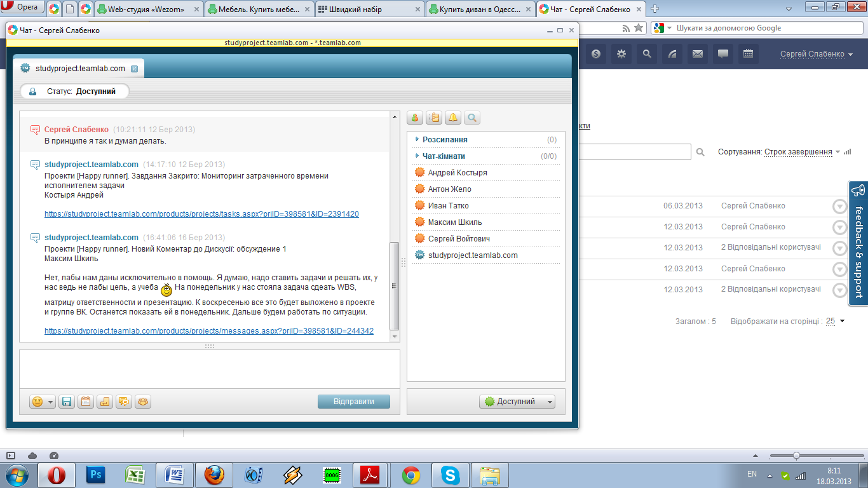Open the Сергей Слабенко user menu in header
This screenshot has height=488, width=868.
[817, 54]
